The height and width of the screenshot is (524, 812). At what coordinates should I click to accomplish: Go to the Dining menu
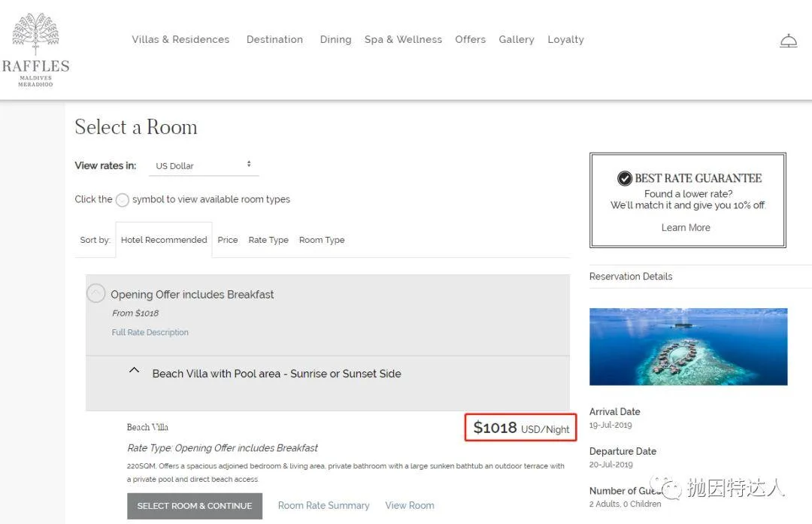tap(335, 40)
